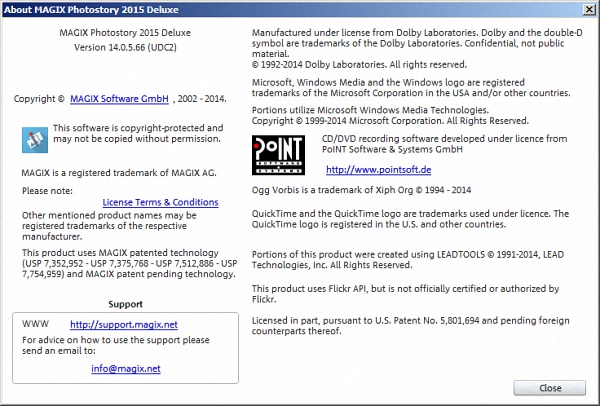Click the Flickr API notice text
This screenshot has width=600, height=406.
(405, 294)
